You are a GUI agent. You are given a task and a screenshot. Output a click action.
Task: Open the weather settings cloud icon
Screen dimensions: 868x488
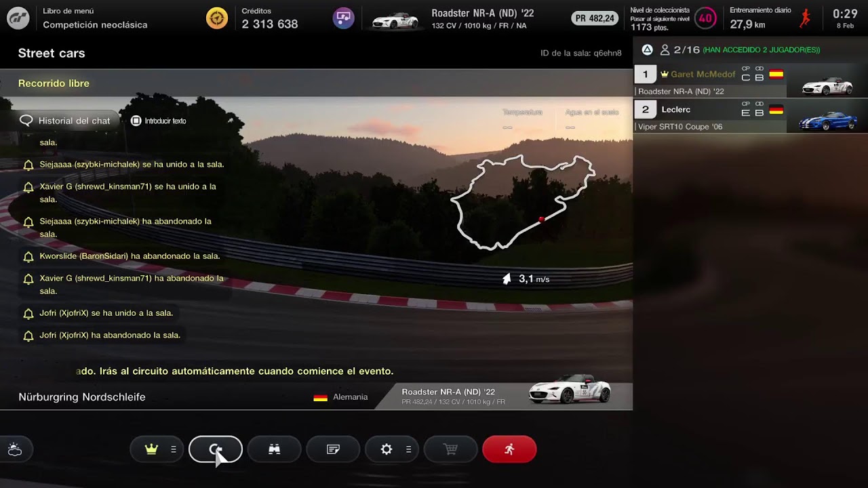pyautogui.click(x=15, y=449)
